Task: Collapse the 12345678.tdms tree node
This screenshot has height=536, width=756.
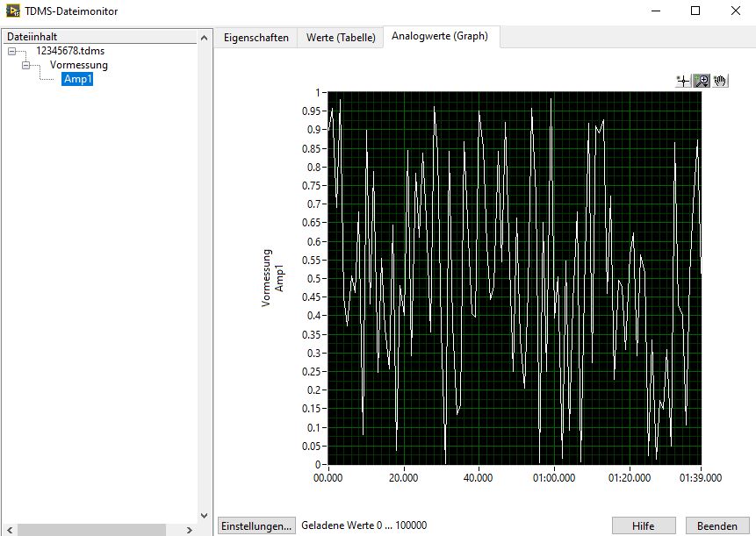Action: point(12,51)
